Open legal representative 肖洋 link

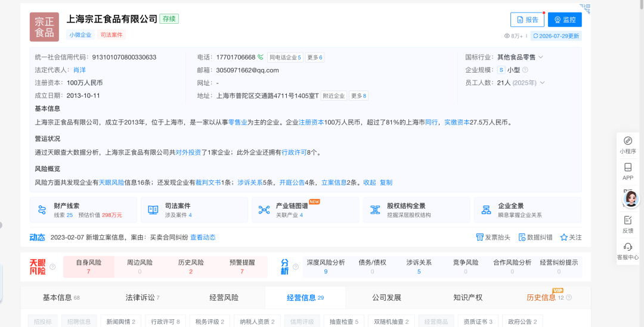click(80, 70)
